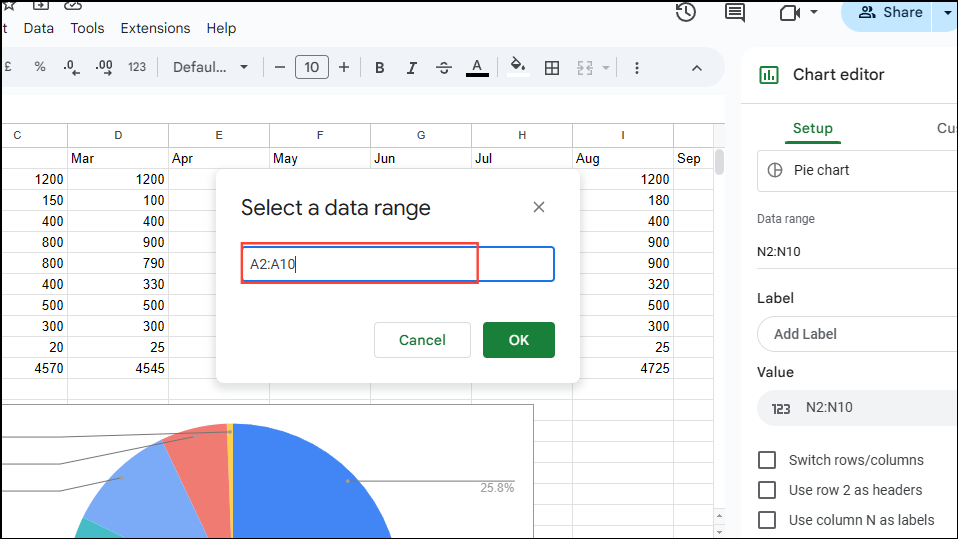
Task: Toggle italic formatting
Action: pyautogui.click(x=412, y=68)
